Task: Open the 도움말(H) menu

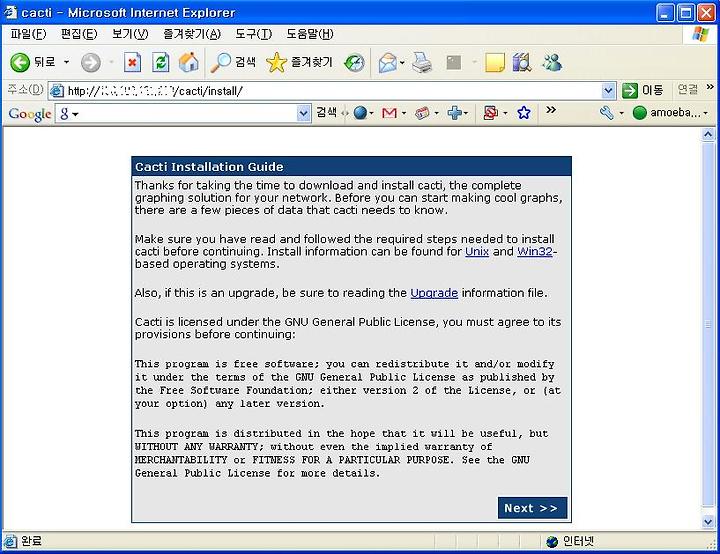Action: pyautogui.click(x=310, y=34)
